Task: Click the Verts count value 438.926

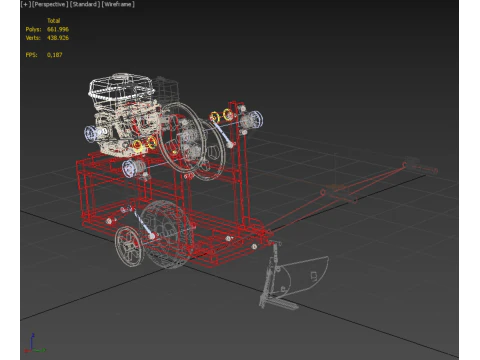Action: tap(58, 38)
